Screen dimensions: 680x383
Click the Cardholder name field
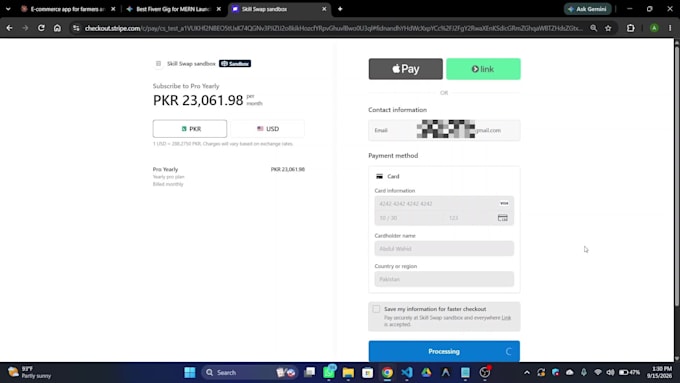(444, 249)
